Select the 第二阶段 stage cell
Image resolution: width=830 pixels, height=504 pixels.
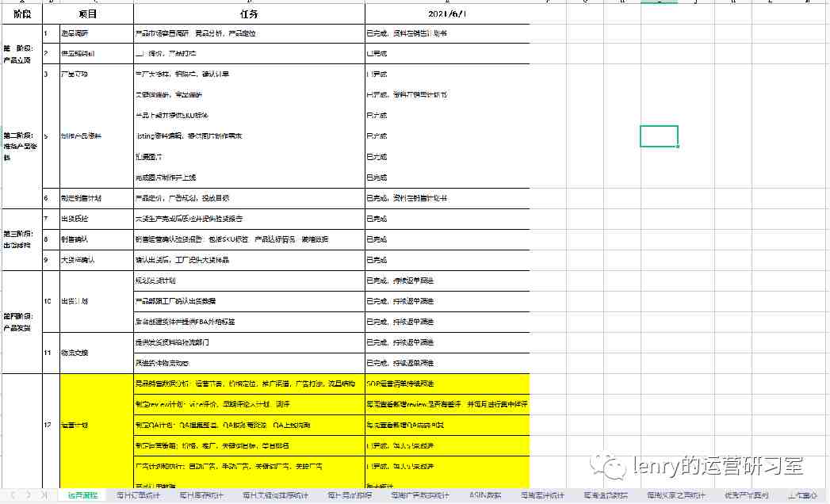(x=21, y=147)
